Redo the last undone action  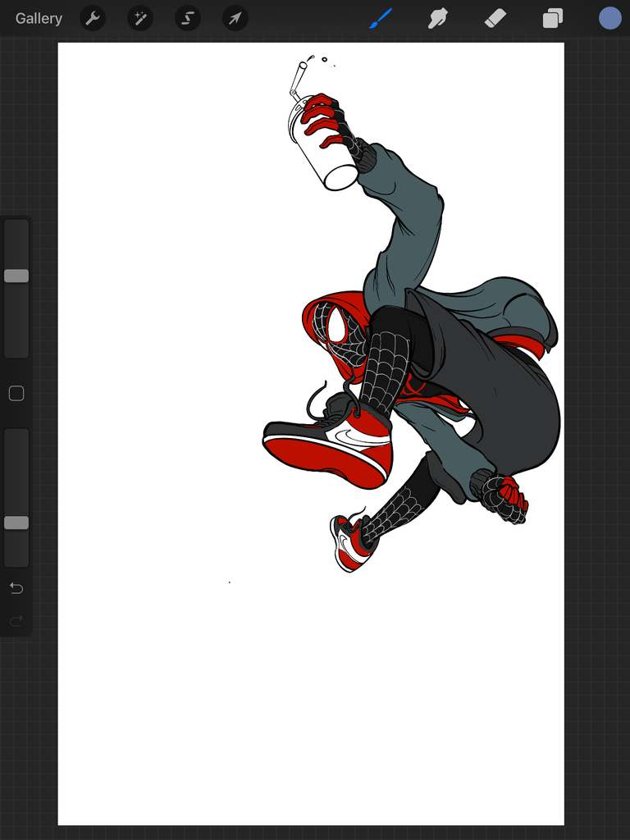(x=16, y=622)
